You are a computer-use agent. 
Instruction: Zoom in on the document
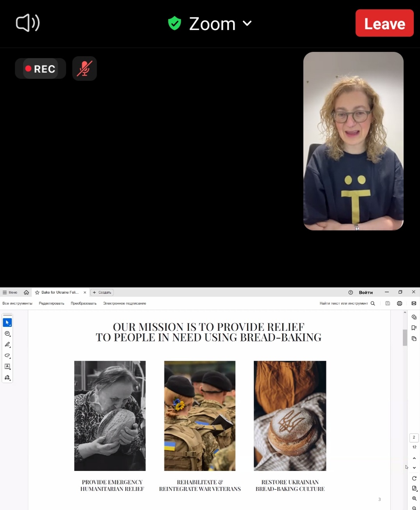[414, 499]
